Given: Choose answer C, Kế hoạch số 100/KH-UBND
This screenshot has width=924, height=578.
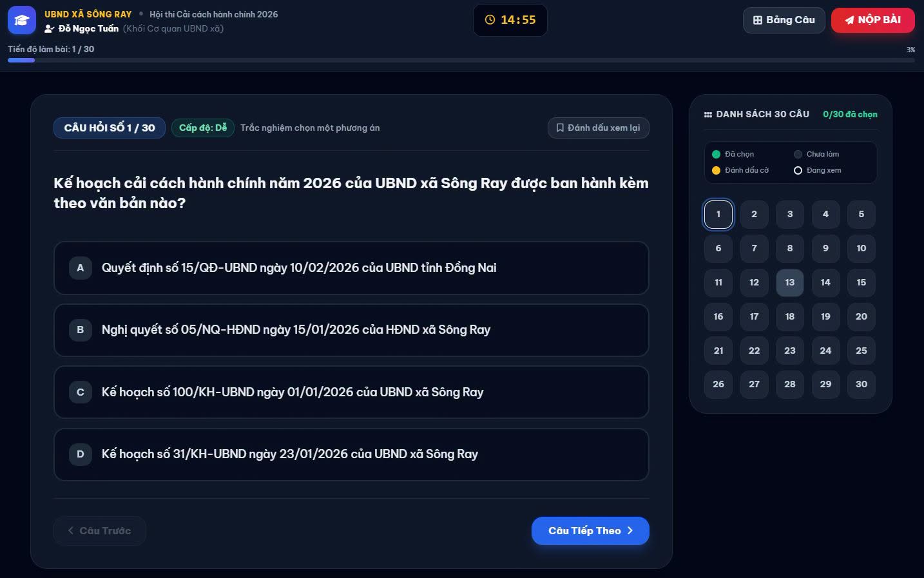Looking at the screenshot, I should click(x=351, y=392).
